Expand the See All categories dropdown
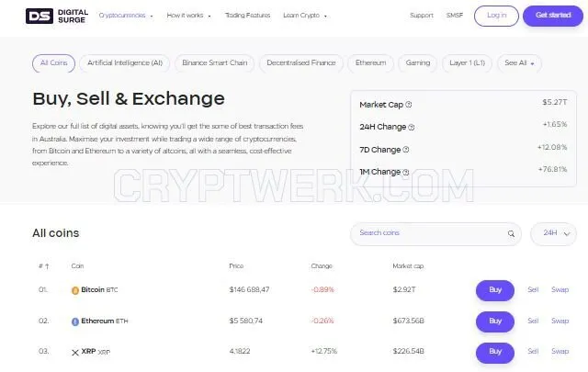Viewport: 588px width, 372px height. click(x=519, y=63)
